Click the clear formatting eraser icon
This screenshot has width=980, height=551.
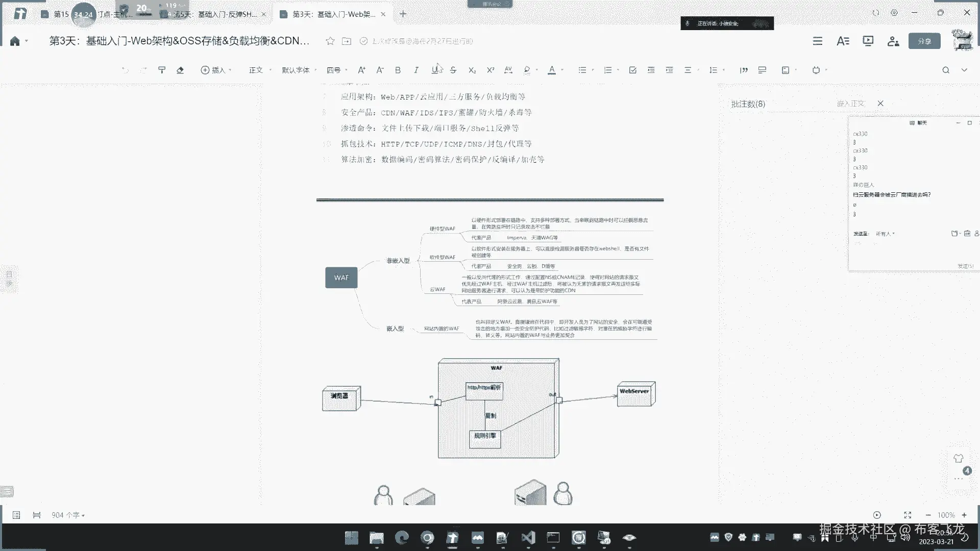pos(180,70)
